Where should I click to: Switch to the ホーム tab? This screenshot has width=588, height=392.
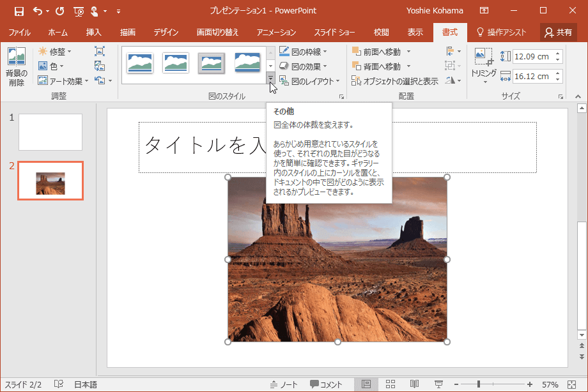58,33
